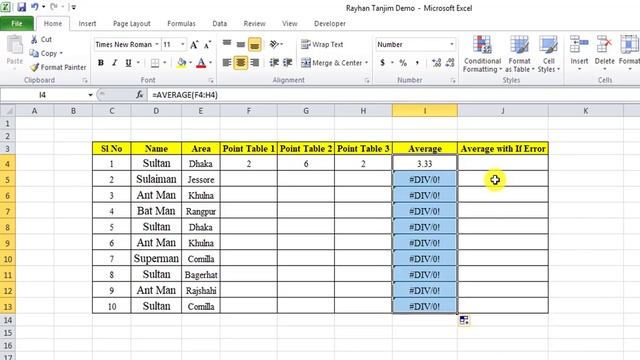Expand the Font Color dropdown arrow
The image size is (640, 360).
211,63
